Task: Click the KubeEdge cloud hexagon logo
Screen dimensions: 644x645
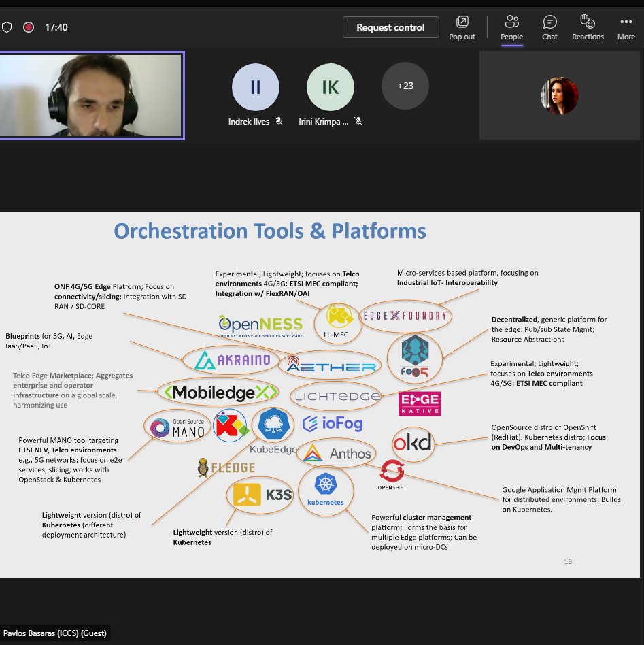Action: (273, 424)
